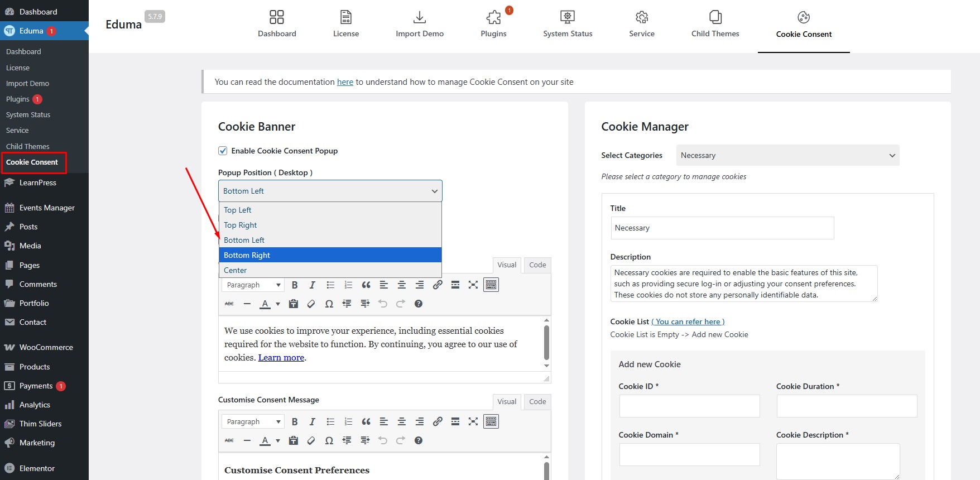Click keyboard shortcuts help icon in second editor

(x=419, y=441)
